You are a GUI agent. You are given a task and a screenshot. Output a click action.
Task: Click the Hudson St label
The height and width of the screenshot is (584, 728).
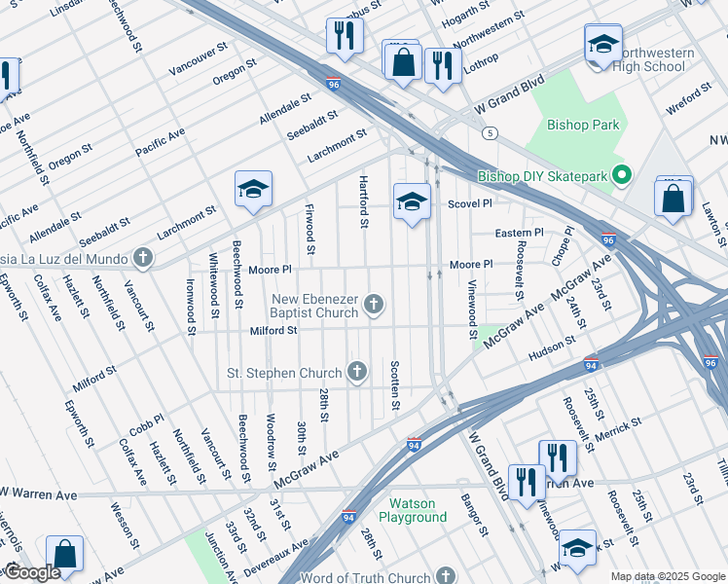point(552,348)
